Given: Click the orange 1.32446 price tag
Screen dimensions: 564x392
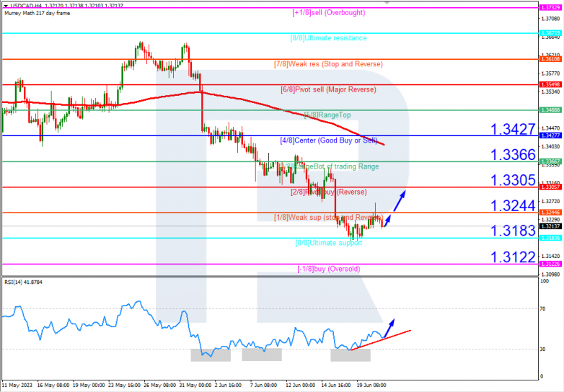Looking at the screenshot, I should (550, 213).
